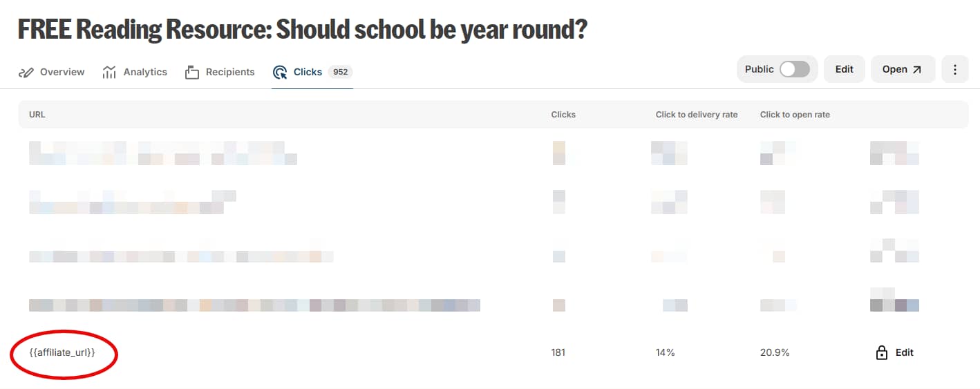
Task: Click the 14% delivery rate value
Action: 665,352
